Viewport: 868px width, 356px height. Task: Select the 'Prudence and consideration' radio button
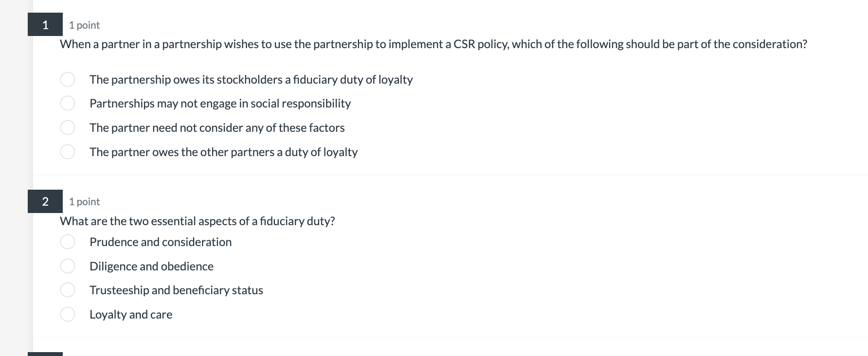click(x=68, y=242)
